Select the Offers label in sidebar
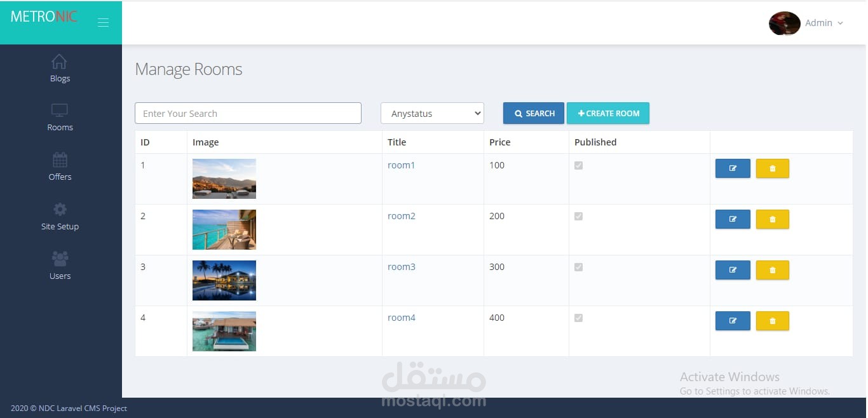The width and height of the screenshot is (868, 418). (60, 177)
